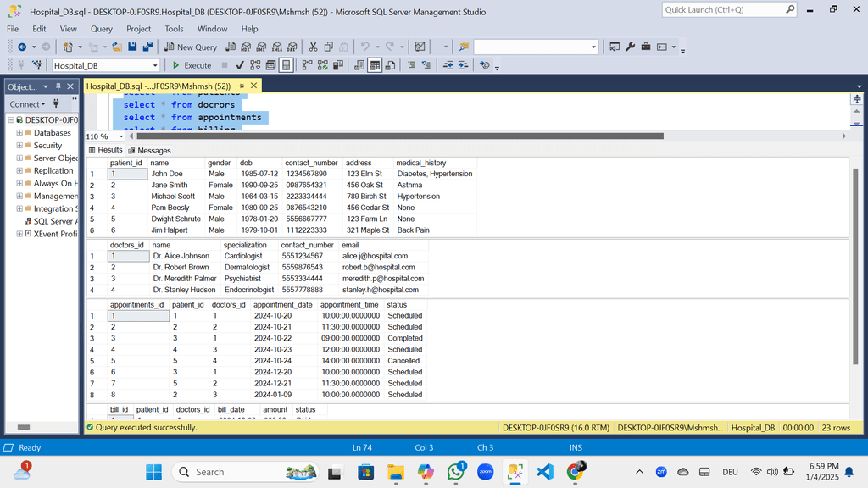
Task: Toggle Include Actual Execution Plan
Action: point(307,65)
